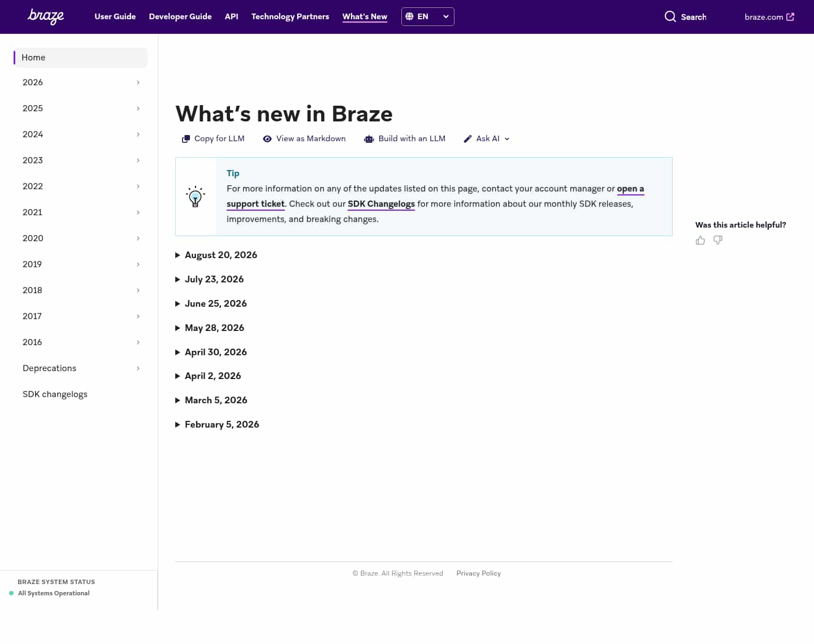Image resolution: width=814 pixels, height=644 pixels.
Task: Expand the April 2, 2026 release notes
Action: [x=208, y=376]
